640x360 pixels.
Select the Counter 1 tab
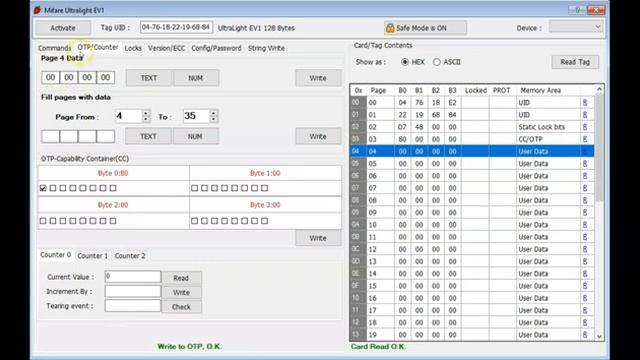click(x=93, y=256)
